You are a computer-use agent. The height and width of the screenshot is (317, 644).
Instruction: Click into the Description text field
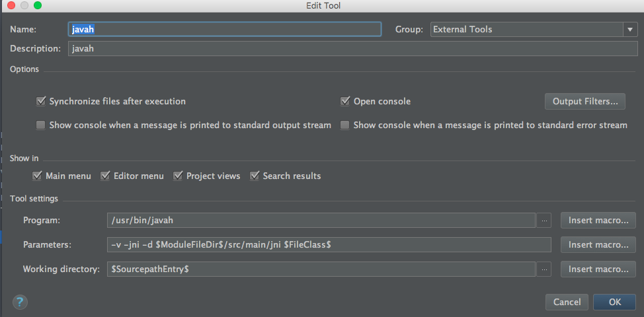coord(352,49)
